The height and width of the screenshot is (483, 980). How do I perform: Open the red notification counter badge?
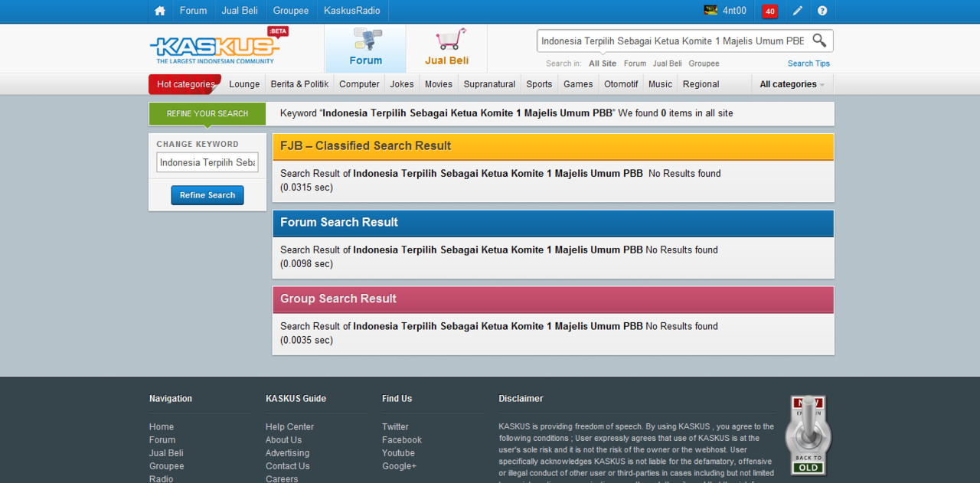coord(769,11)
